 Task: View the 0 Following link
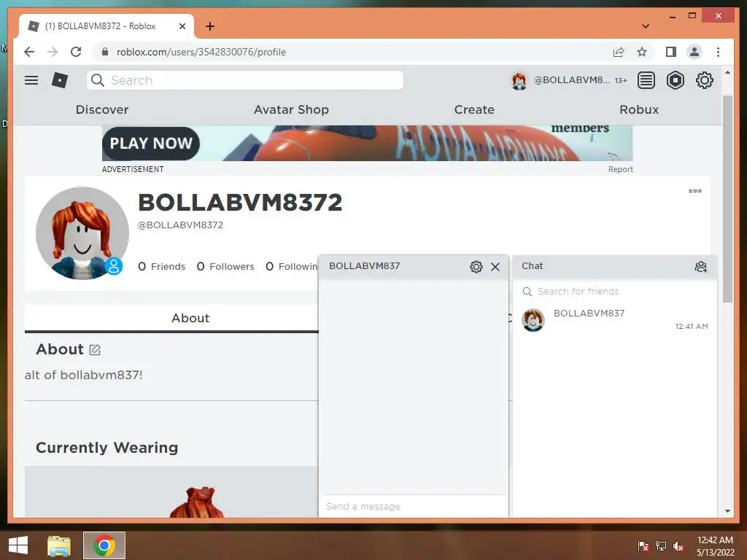(292, 267)
